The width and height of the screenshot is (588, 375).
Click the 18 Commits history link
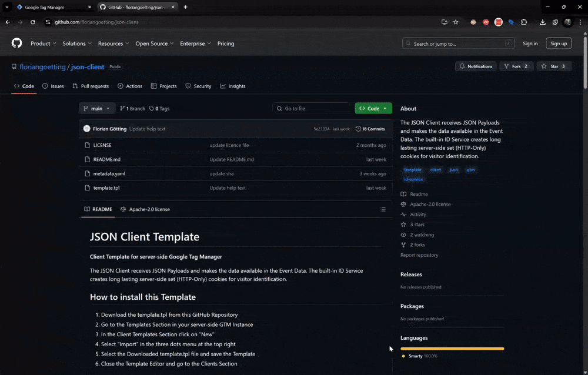pyautogui.click(x=370, y=129)
